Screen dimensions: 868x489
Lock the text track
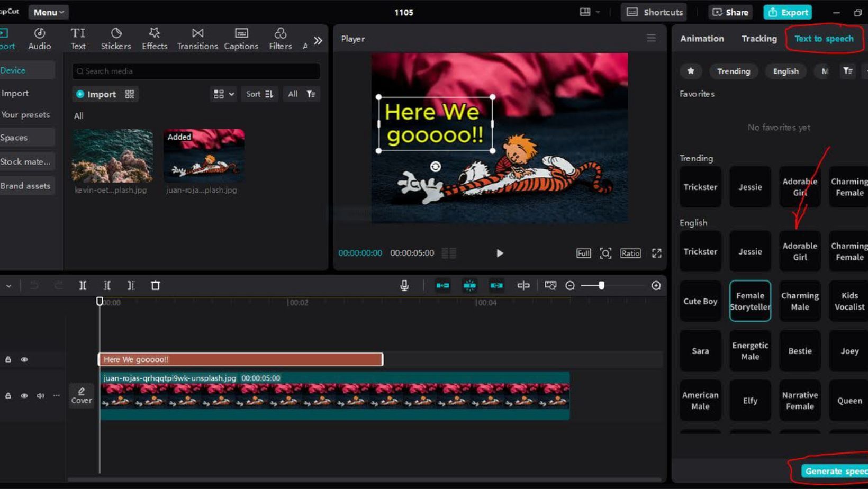click(8, 359)
